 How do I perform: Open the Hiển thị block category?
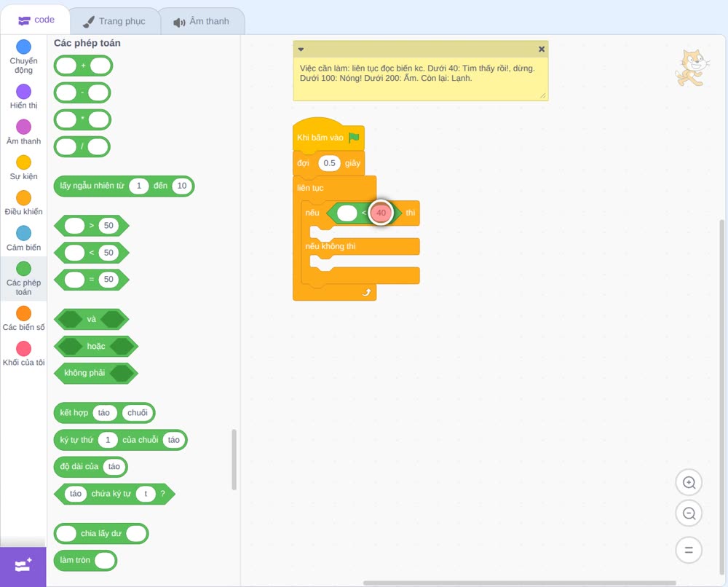pyautogui.click(x=23, y=97)
